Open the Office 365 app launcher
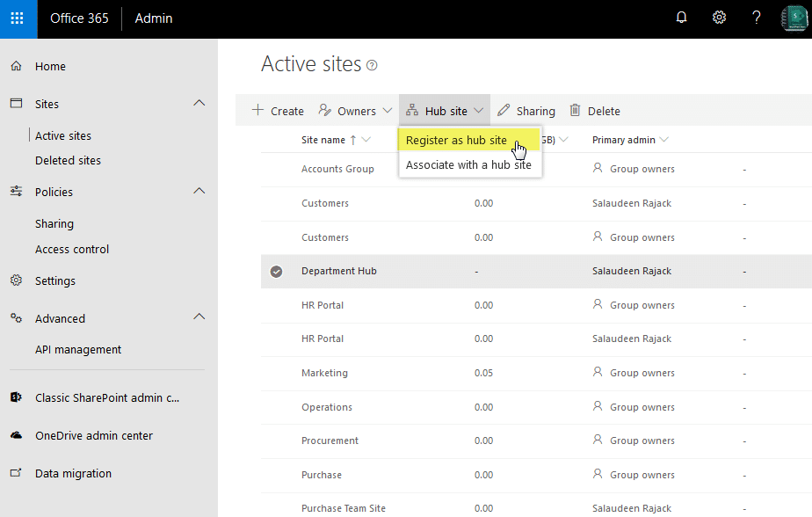 tap(18, 18)
